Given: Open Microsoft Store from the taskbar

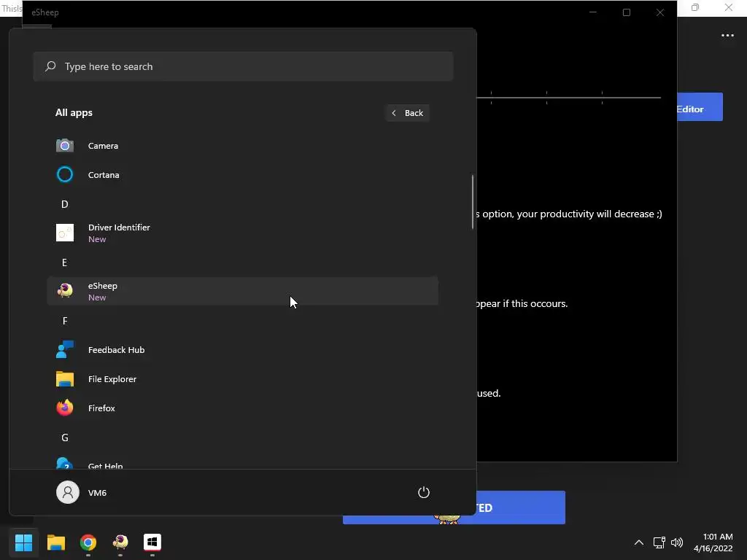Looking at the screenshot, I should tap(152, 542).
